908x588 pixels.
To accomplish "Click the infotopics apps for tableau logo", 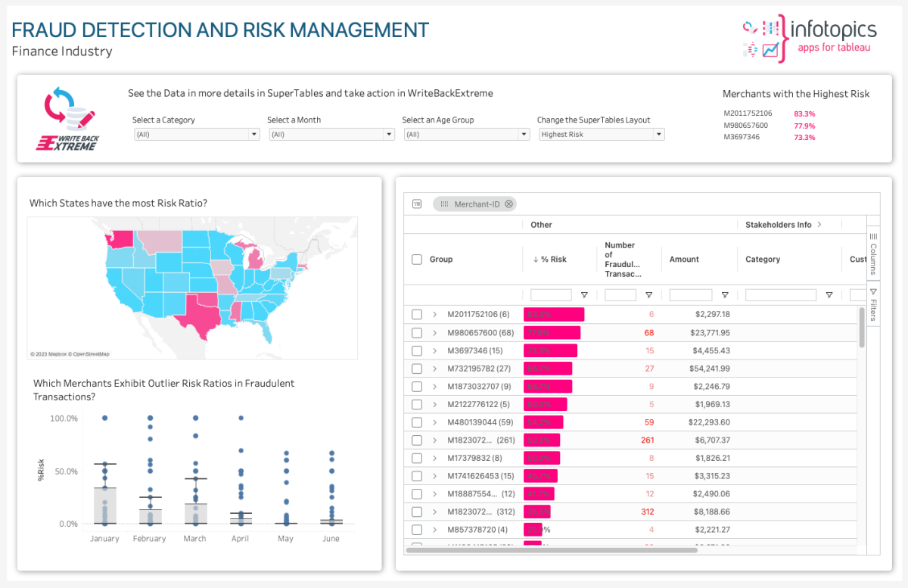I will pos(810,36).
